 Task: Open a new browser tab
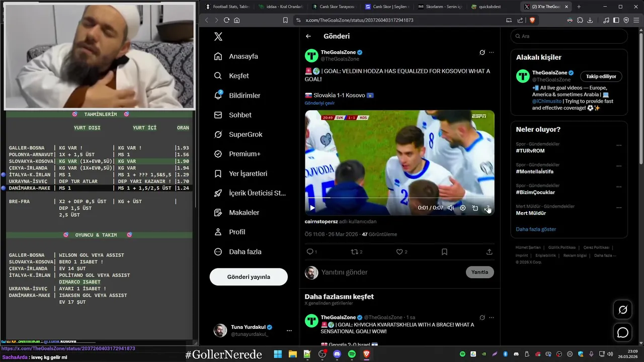(x=579, y=7)
